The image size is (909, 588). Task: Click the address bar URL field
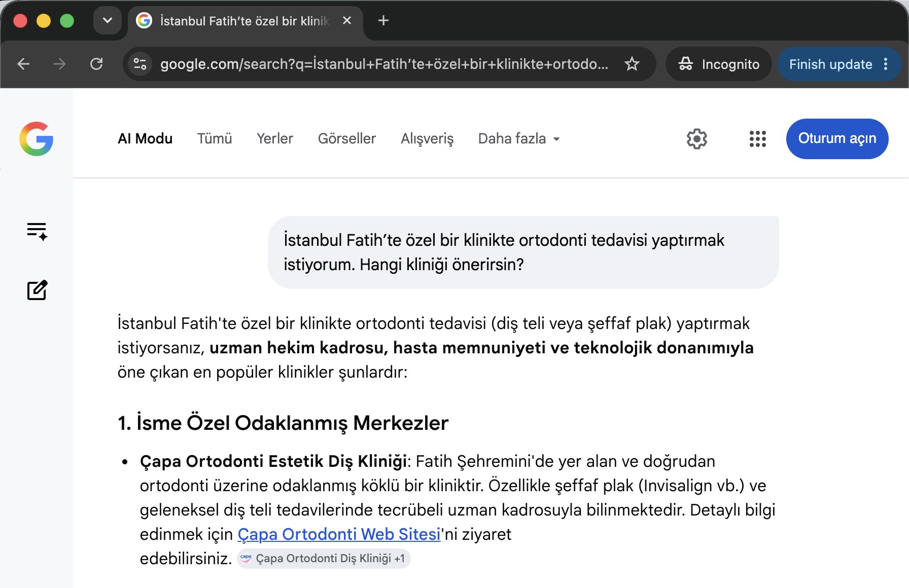(384, 64)
